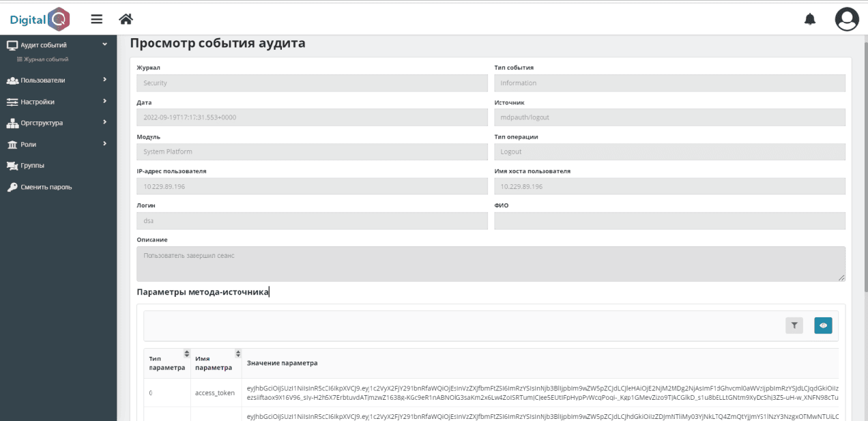Image resolution: width=868 pixels, height=421 pixels.
Task: Expand the Настройки submenu arrow
Action: coord(104,101)
